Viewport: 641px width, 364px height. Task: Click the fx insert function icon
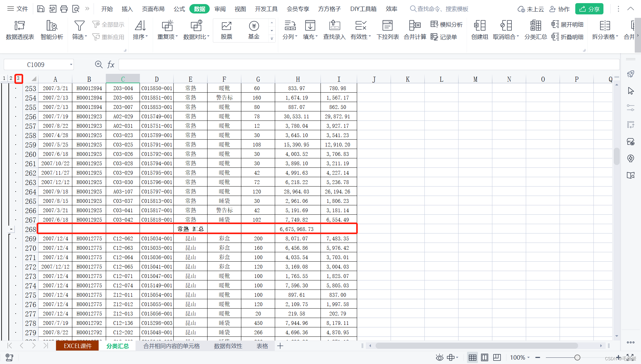coord(111,64)
